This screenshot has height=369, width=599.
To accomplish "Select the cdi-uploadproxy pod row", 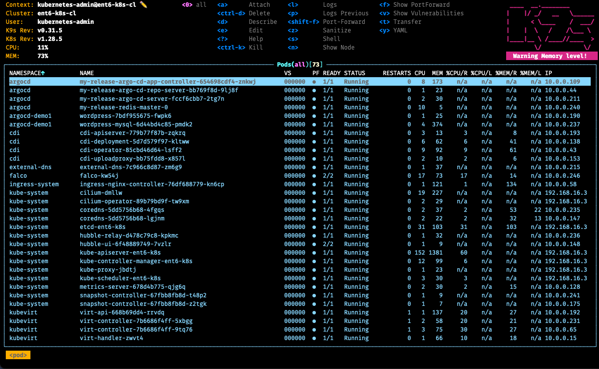I will pos(300,159).
